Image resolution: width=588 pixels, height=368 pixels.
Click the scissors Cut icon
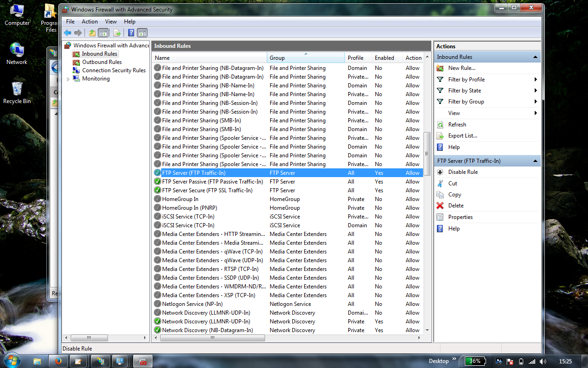tap(440, 184)
